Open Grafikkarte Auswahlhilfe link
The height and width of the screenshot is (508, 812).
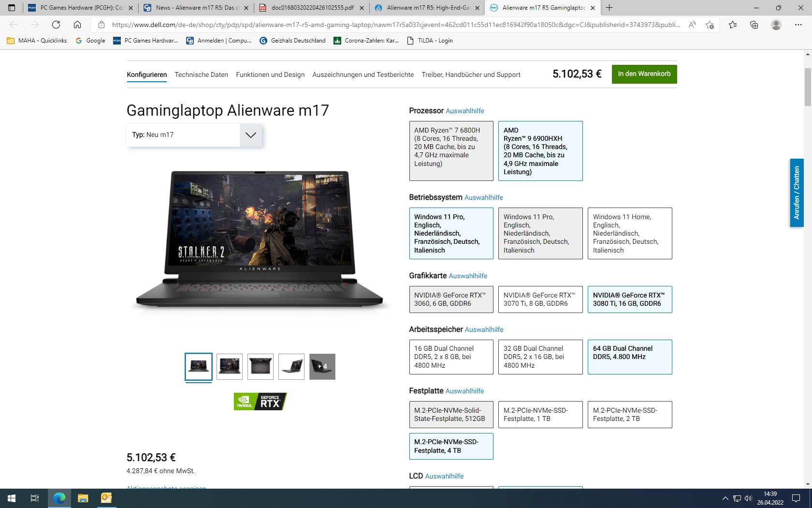click(468, 276)
